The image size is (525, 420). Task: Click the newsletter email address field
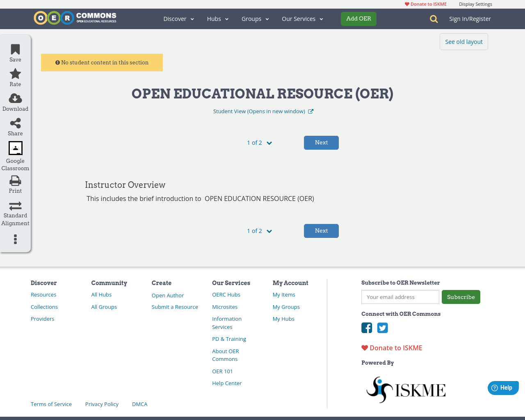400,297
